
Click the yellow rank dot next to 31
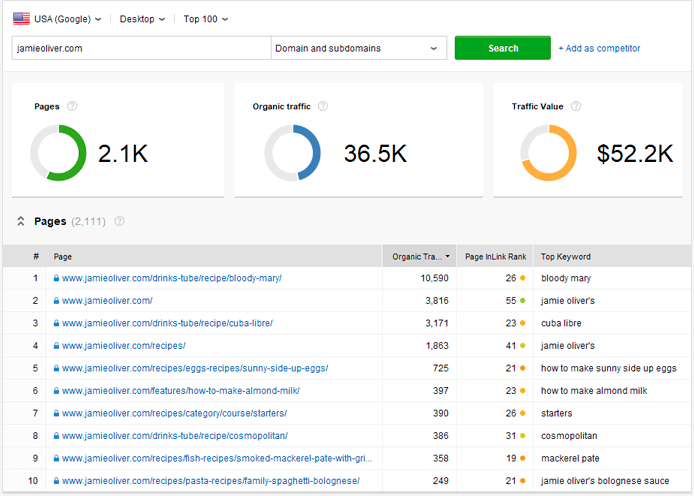pos(523,436)
